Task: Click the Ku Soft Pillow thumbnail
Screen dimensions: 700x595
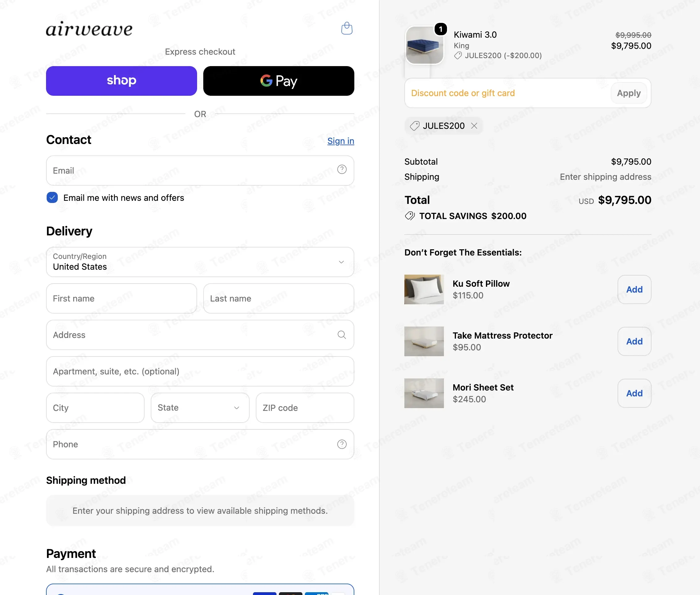Action: [424, 289]
